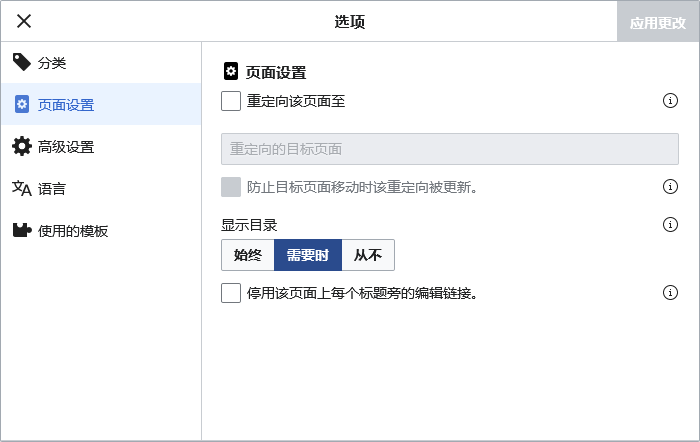Image resolution: width=700 pixels, height=442 pixels.
Task: Click the puzzle icon beside 使用的模板
Action: click(x=22, y=231)
